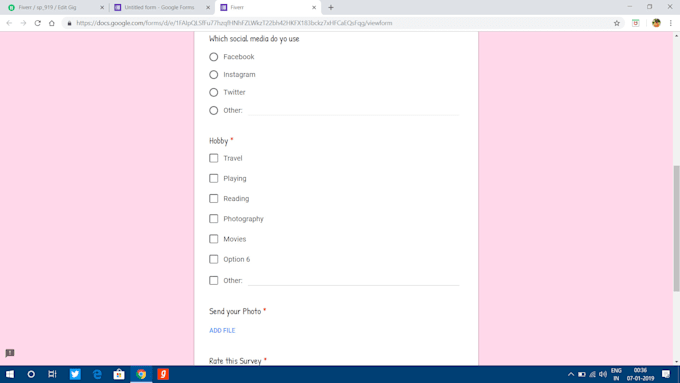Open Task View on taskbar
680x383 pixels.
point(52,374)
